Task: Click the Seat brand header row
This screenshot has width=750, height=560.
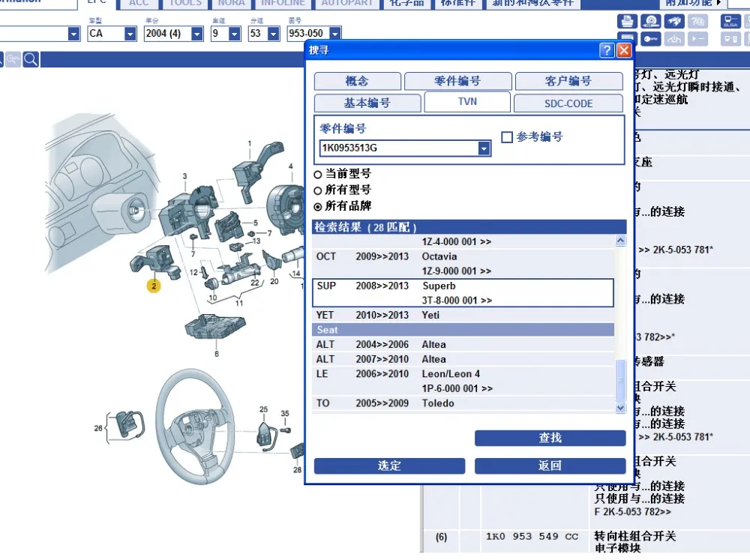Action: (463, 330)
